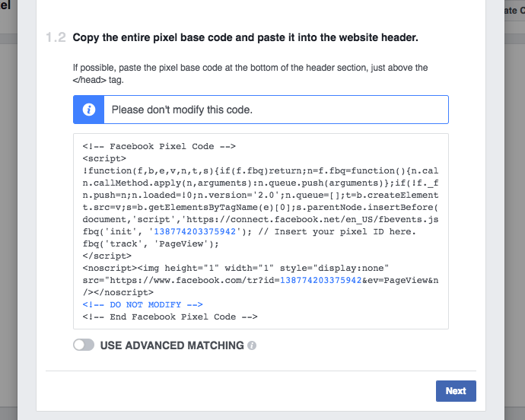525x420 pixels.
Task: Click the closing script tag line
Action: coord(107,256)
